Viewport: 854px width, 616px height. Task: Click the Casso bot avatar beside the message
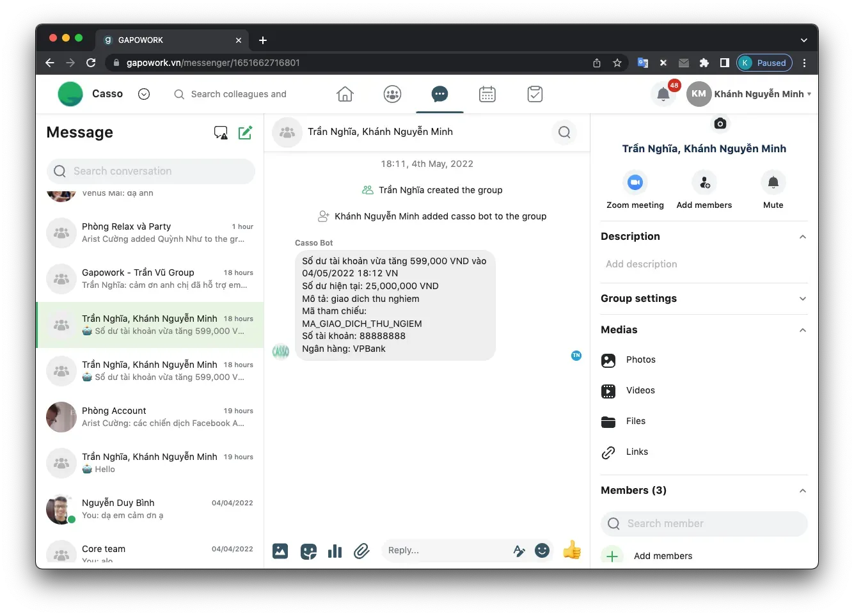coord(281,351)
